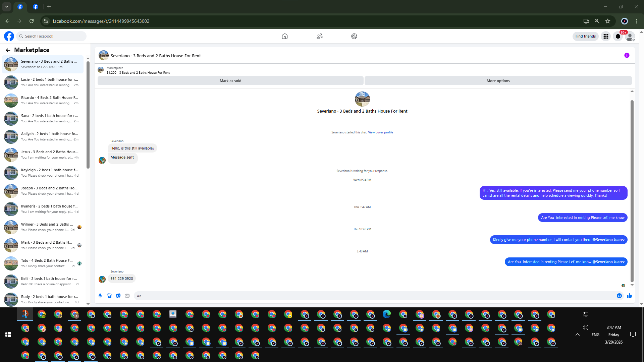Expand the account profile menu
This screenshot has width=644, height=362.
630,36
